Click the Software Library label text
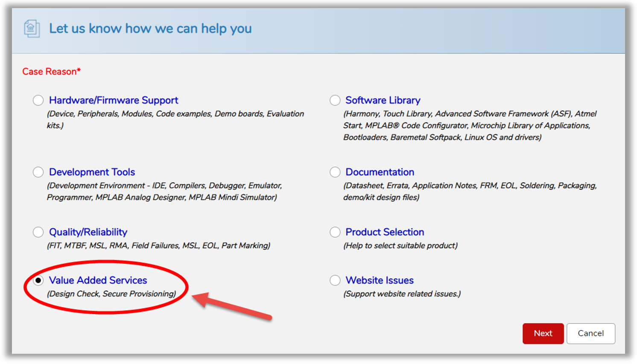The width and height of the screenshot is (637, 364). pos(383,100)
